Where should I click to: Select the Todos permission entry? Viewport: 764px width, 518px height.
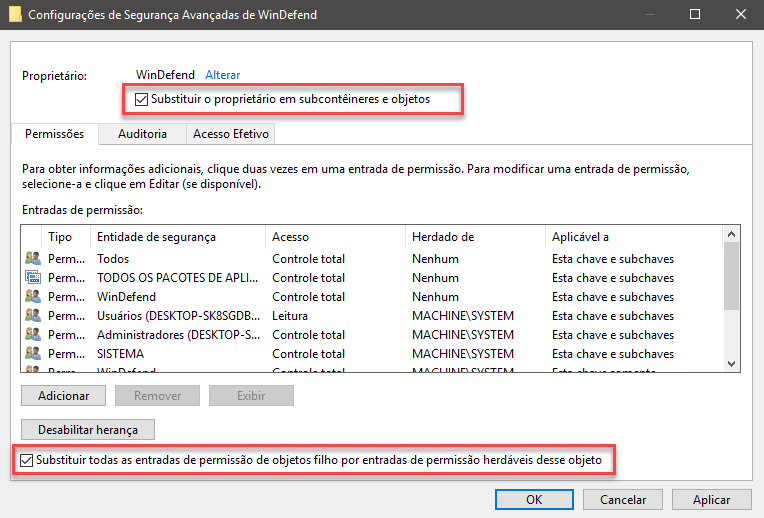click(372, 258)
